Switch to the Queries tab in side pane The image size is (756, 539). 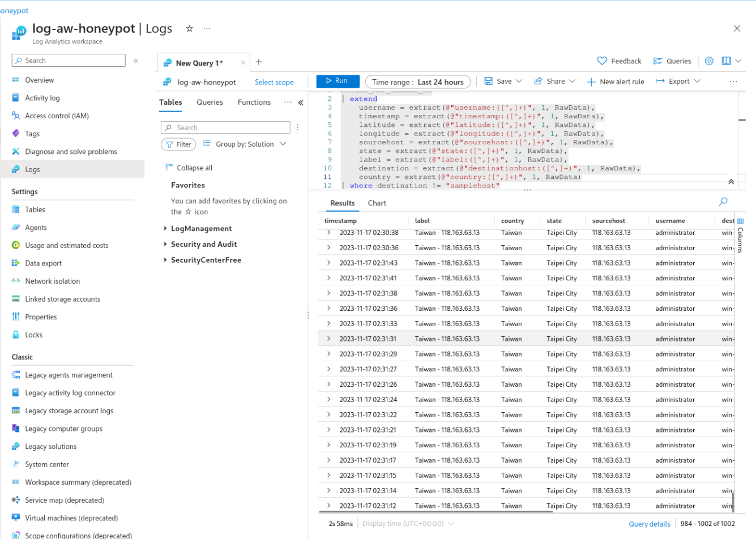pos(210,102)
